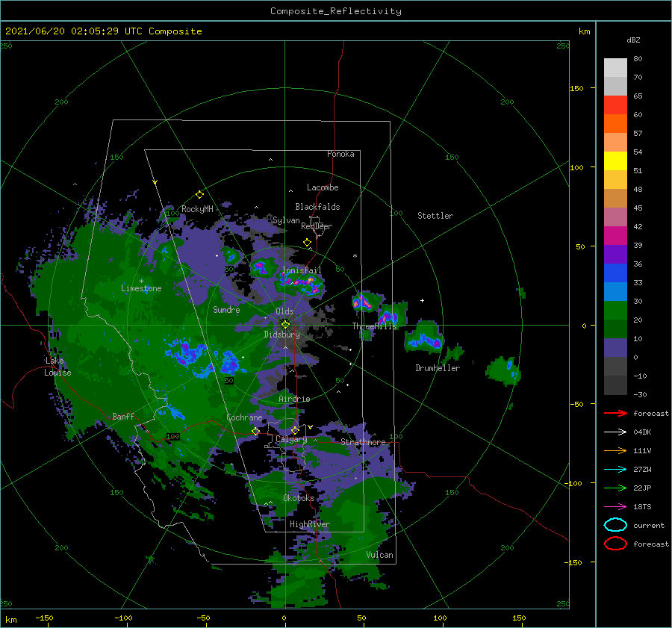Click the yellow diamond marker below Cochrane
Viewport: 672px width, 628px height.
tap(255, 431)
